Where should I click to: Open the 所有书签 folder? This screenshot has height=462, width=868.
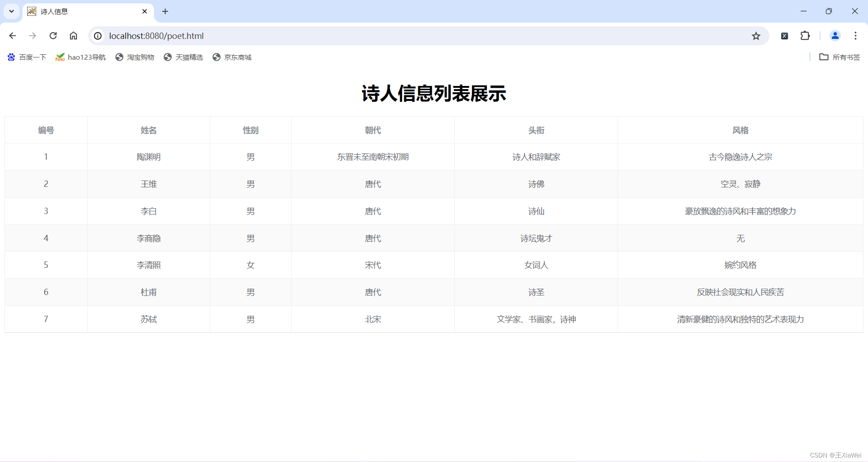pos(840,57)
